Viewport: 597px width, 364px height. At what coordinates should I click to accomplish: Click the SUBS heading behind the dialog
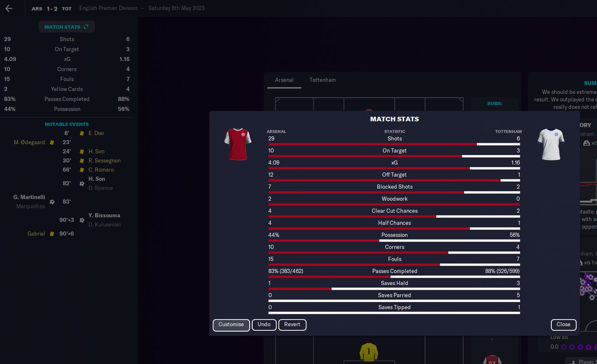click(495, 103)
